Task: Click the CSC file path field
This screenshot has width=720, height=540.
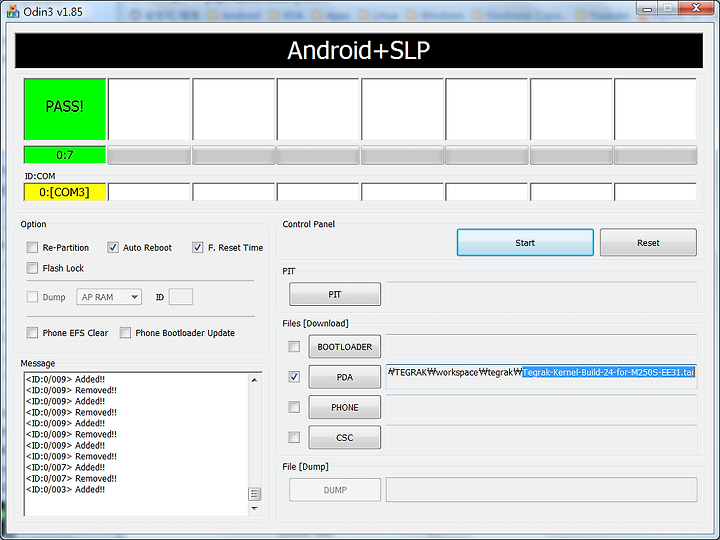Action: pos(541,437)
